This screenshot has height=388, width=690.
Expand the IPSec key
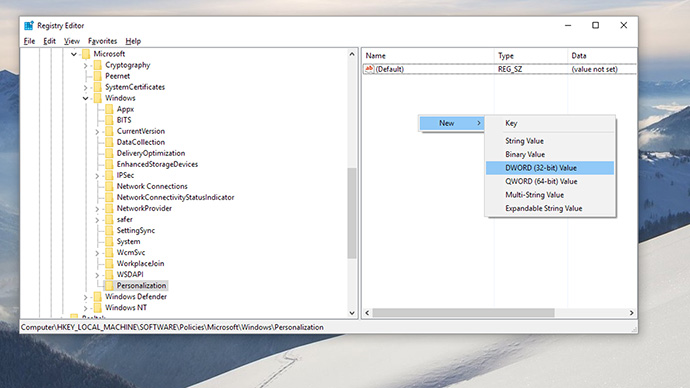tap(97, 176)
